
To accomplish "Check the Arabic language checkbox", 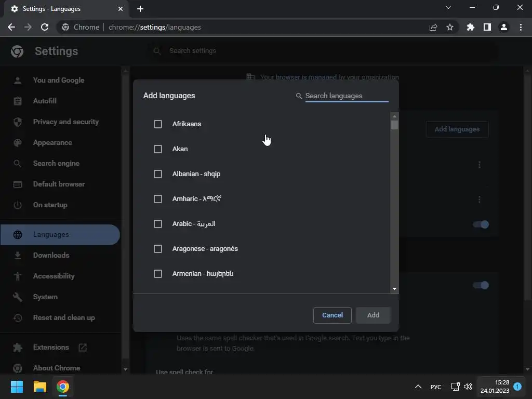I will [x=158, y=224].
